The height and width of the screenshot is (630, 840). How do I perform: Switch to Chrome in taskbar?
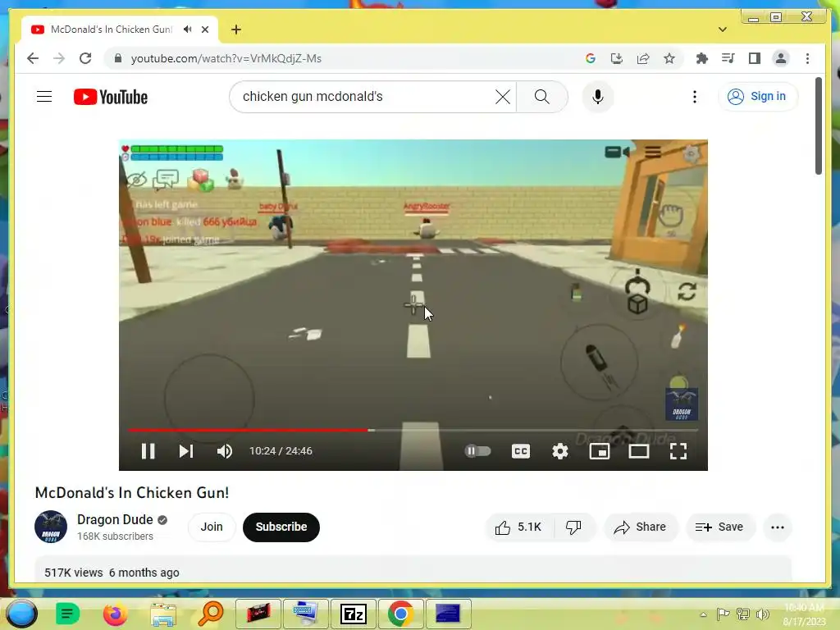click(x=400, y=614)
